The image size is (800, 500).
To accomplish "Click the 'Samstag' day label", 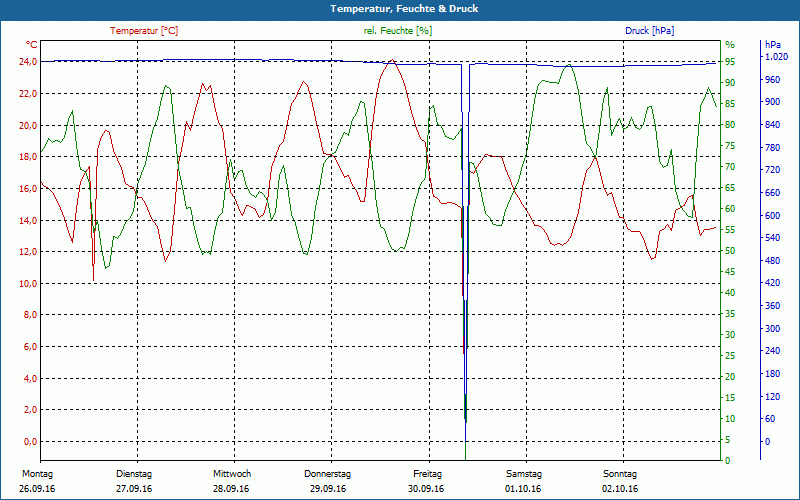I will (x=524, y=474).
